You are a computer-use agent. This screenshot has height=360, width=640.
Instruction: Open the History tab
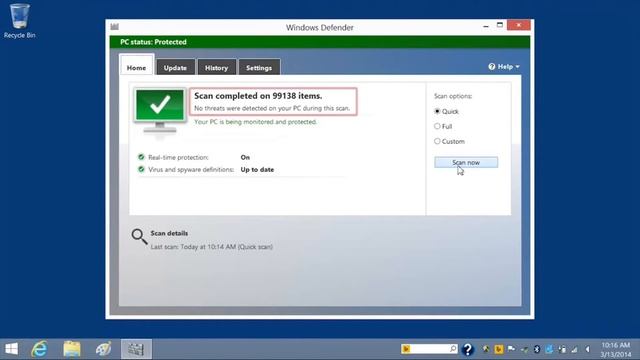click(x=216, y=68)
